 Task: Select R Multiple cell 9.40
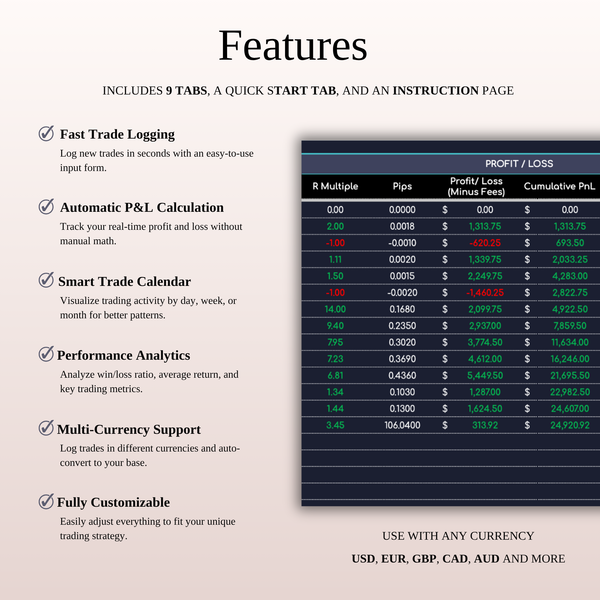335,326
